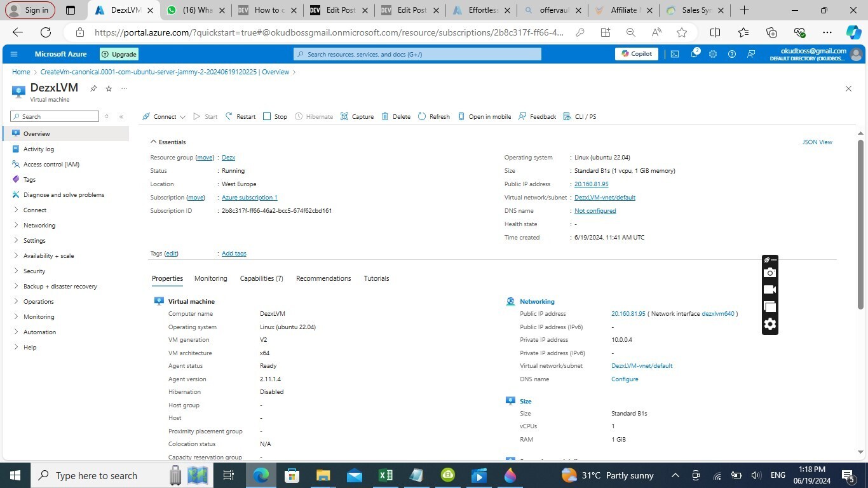Viewport: 868px width, 488px height.
Task: Click the screenshot camera on floating toolbar
Action: coord(770,273)
